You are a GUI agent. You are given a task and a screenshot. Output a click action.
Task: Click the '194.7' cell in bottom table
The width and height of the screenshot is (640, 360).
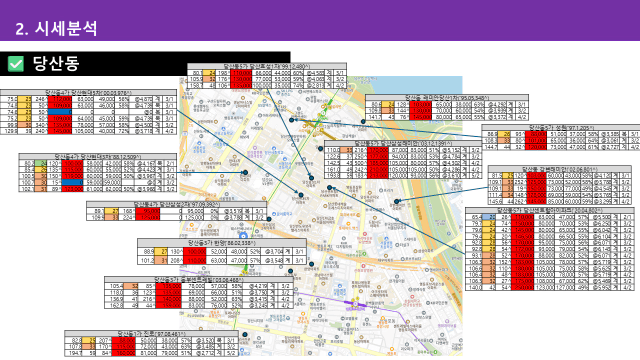click(x=74, y=353)
